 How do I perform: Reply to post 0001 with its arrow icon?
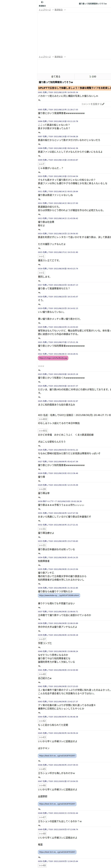39,100
